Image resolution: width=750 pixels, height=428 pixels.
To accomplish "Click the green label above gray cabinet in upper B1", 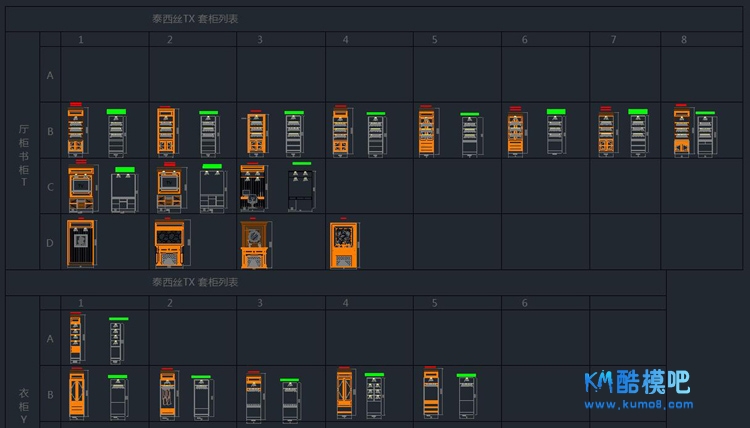I will [x=117, y=112].
